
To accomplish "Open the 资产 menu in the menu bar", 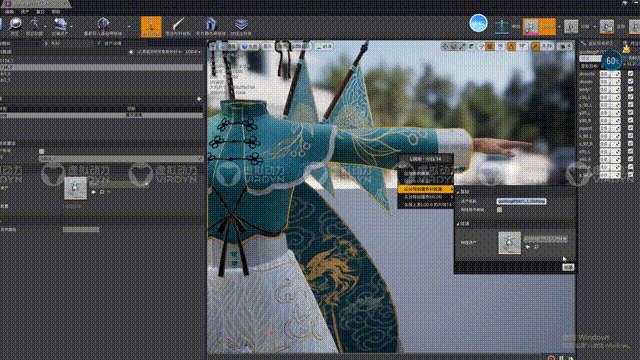I will (25, 12).
